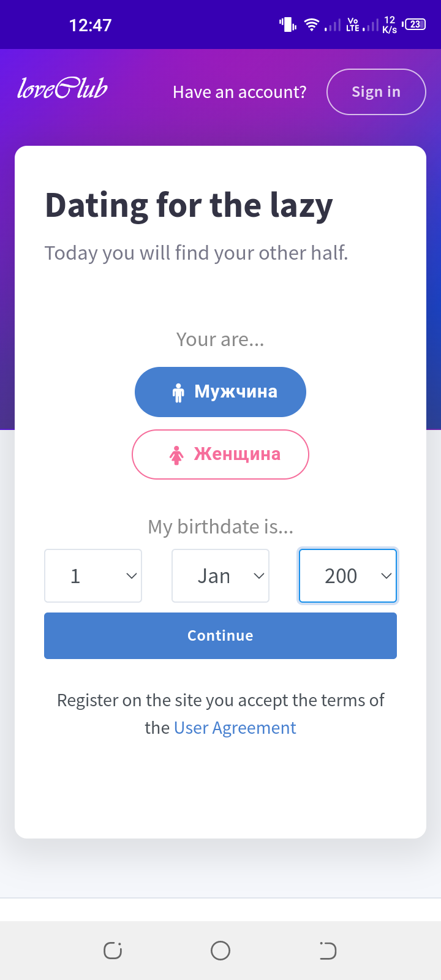Expand the birth year dropdown
This screenshot has height=980, width=441.
[x=348, y=576]
